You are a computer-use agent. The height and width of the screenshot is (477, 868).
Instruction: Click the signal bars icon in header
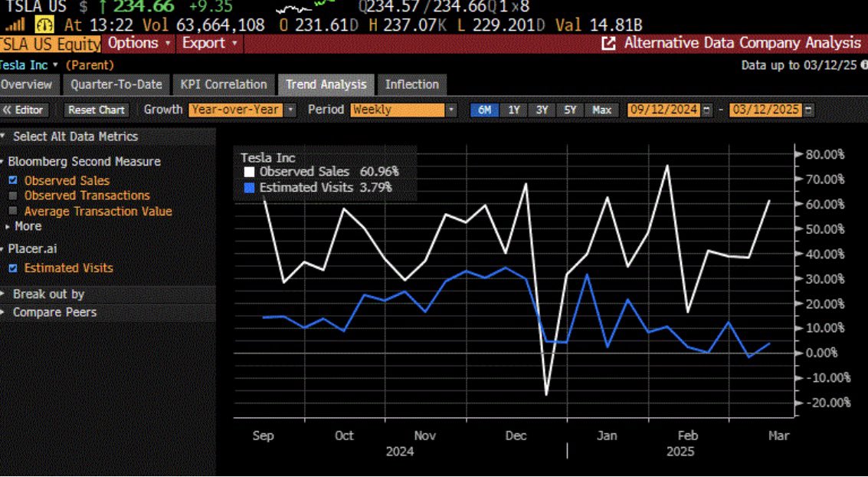coord(15,25)
